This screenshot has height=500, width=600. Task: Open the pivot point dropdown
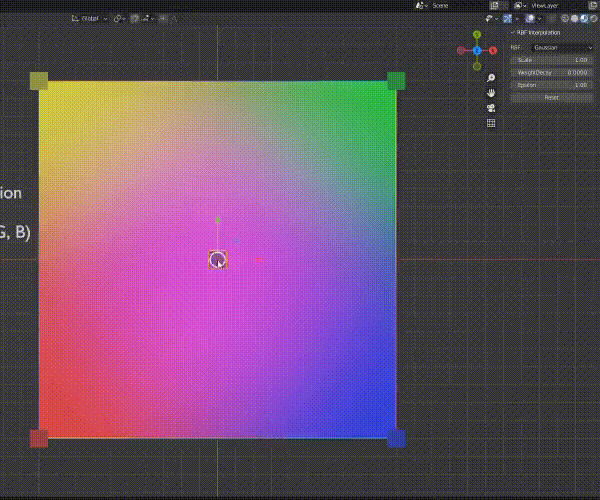(x=119, y=18)
